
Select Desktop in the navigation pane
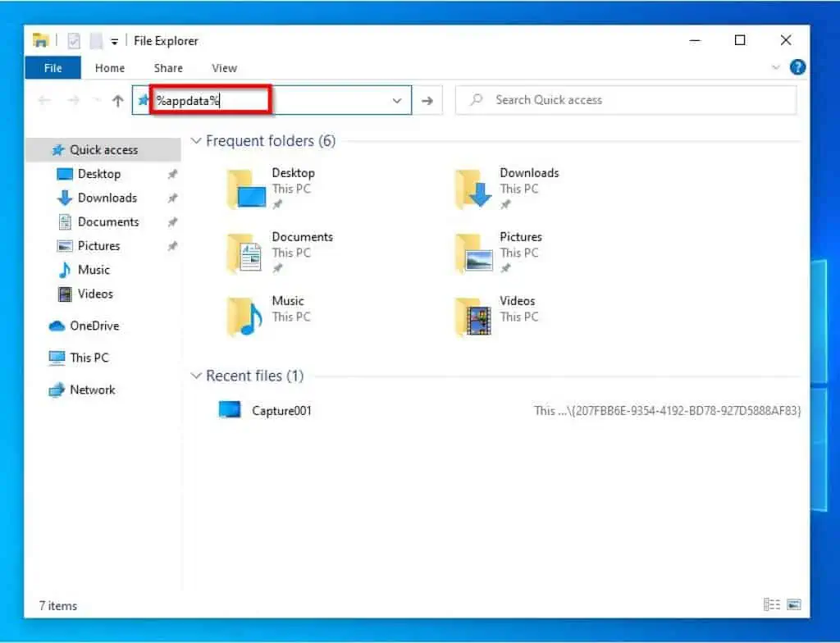[99, 174]
